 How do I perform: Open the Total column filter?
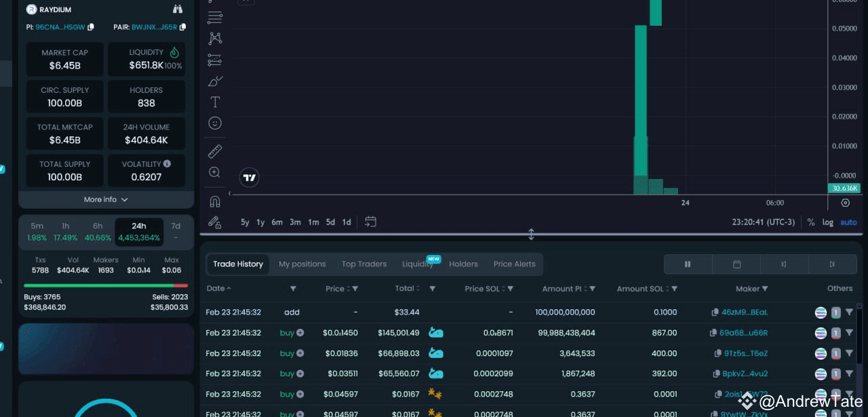click(x=432, y=289)
